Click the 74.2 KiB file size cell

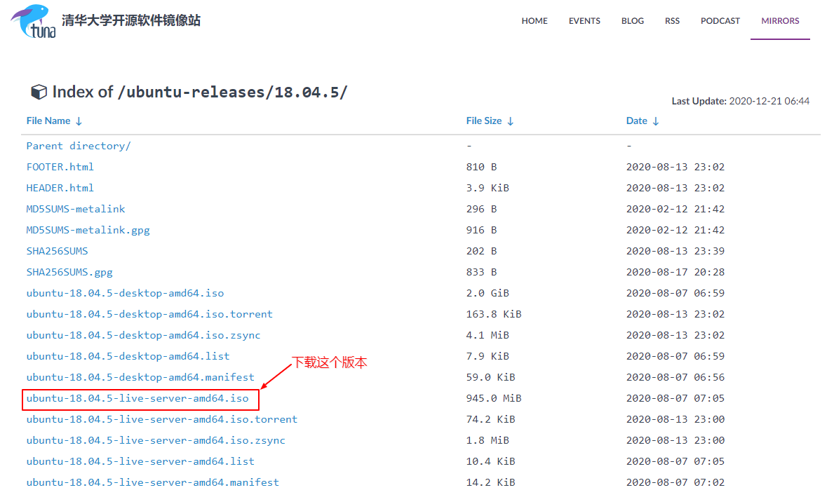(x=490, y=420)
